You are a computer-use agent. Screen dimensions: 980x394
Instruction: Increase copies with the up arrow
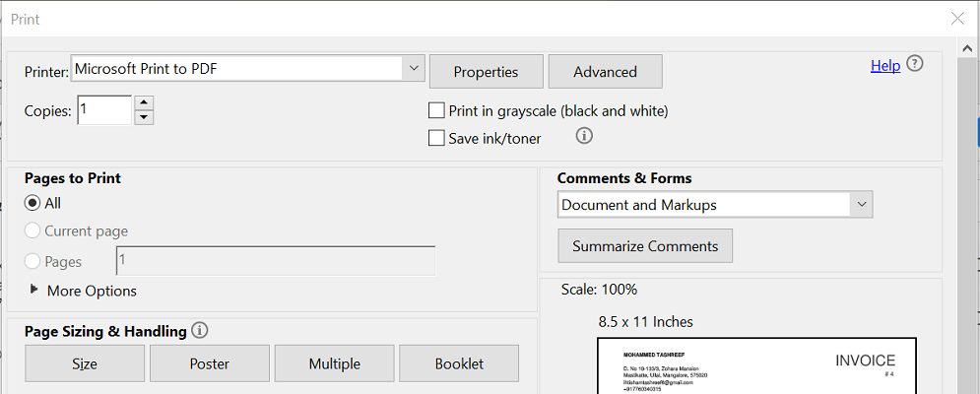click(144, 102)
